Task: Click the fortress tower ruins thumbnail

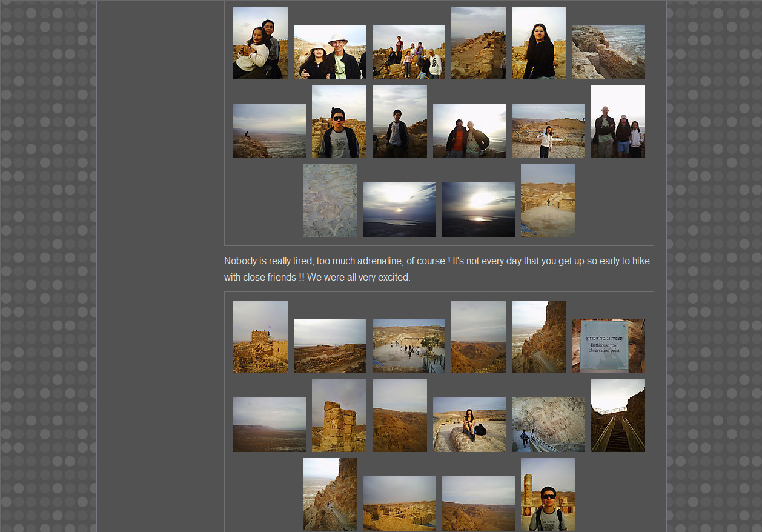Action: 260,337
